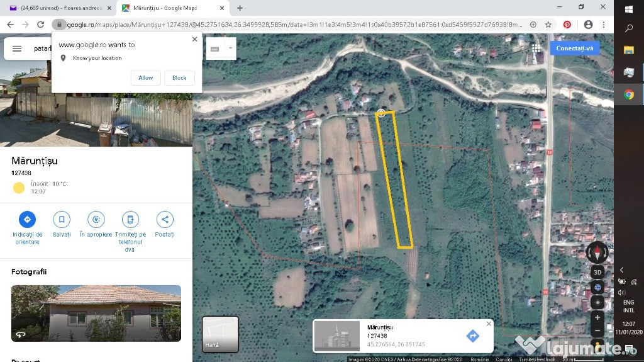Click the compass to reset map orientation

597,252
